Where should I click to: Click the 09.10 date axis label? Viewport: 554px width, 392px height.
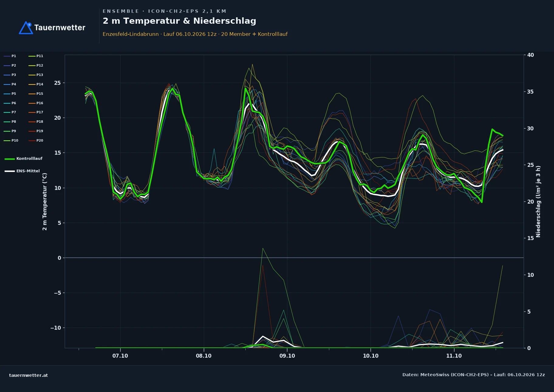click(287, 356)
